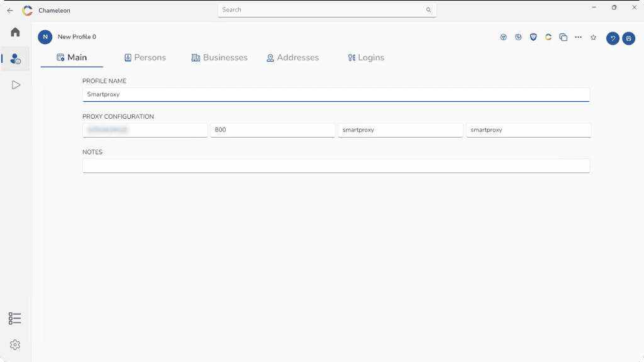Click the duplicate profile icon
Viewport: 644px width, 362px height.
pos(563,38)
